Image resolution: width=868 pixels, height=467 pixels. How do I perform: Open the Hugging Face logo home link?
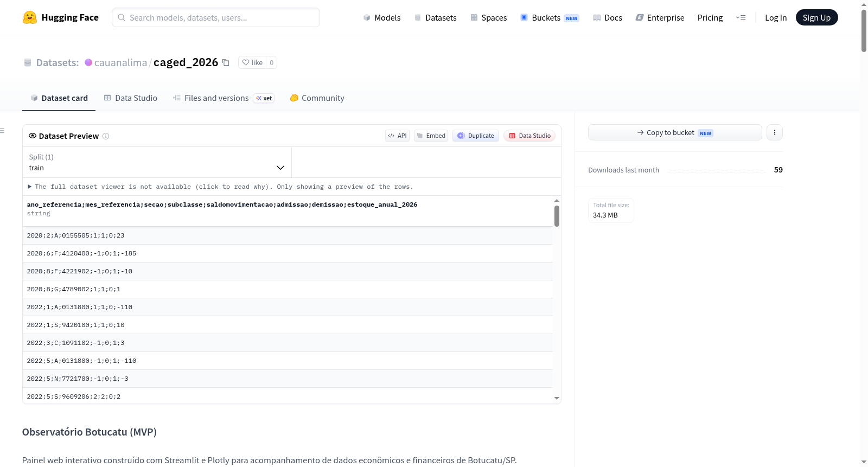(x=61, y=17)
